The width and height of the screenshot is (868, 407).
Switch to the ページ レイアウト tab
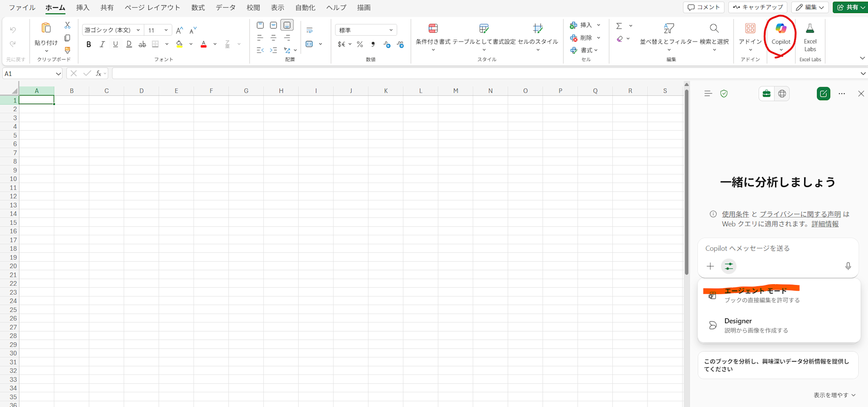(x=152, y=7)
